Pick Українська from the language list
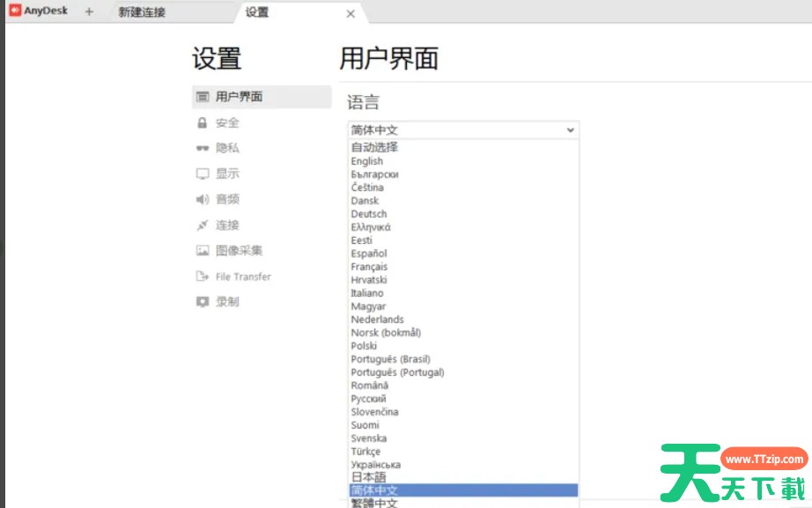This screenshot has height=508, width=812. [463, 465]
